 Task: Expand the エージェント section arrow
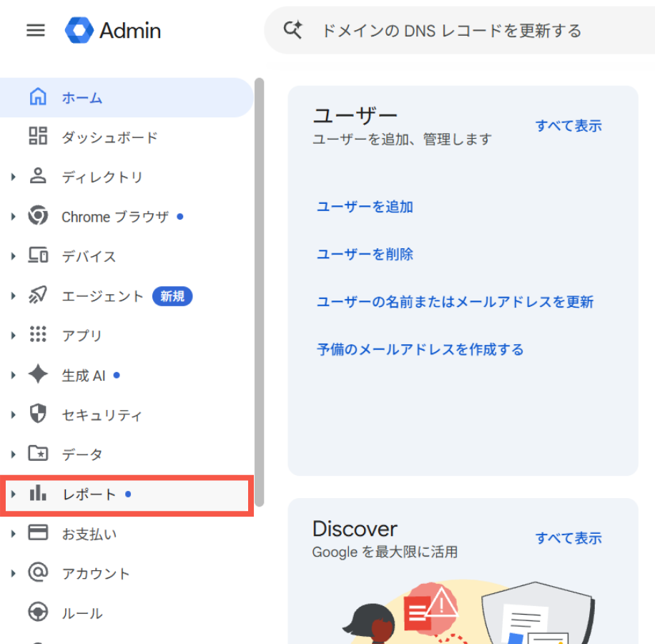(x=14, y=296)
